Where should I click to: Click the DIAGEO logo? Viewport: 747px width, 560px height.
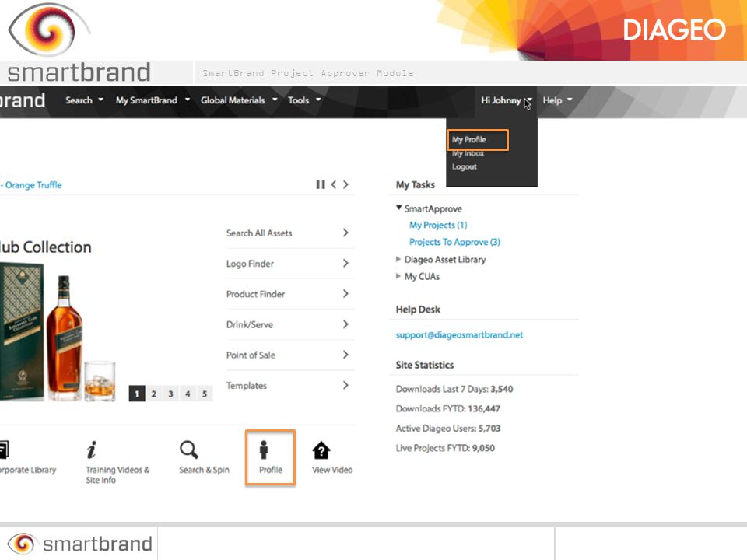coord(674,30)
